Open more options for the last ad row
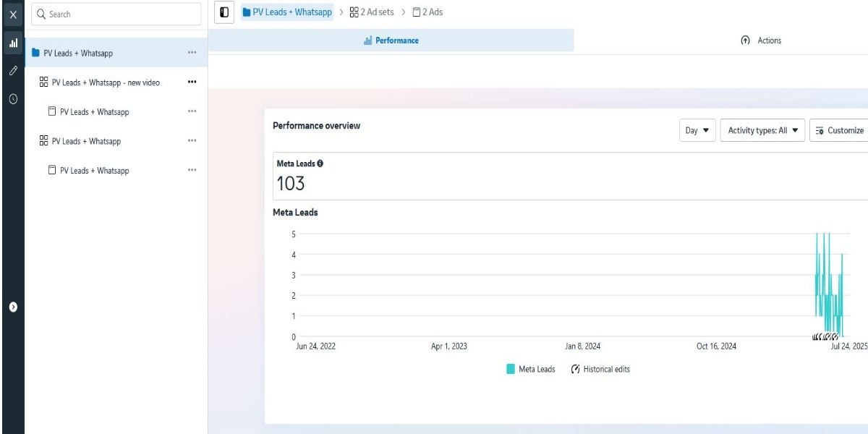The image size is (868, 434). tap(192, 171)
